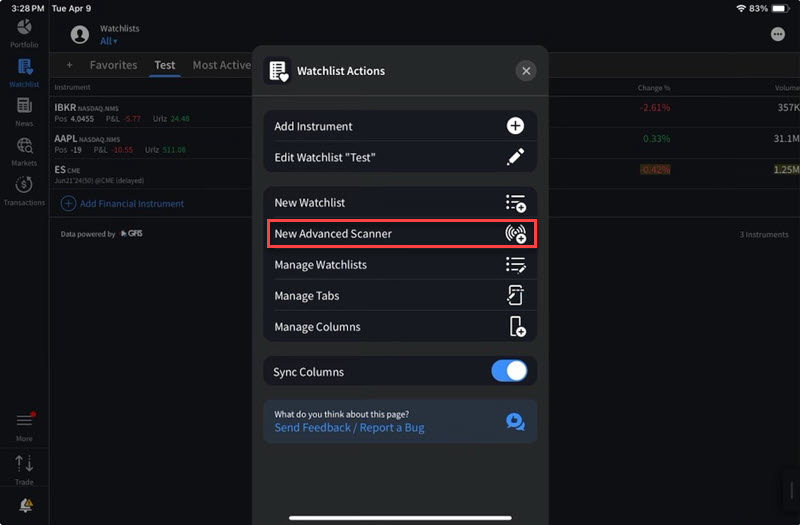Image resolution: width=800 pixels, height=525 pixels.
Task: Tap the Trade arrows icon
Action: (24, 467)
